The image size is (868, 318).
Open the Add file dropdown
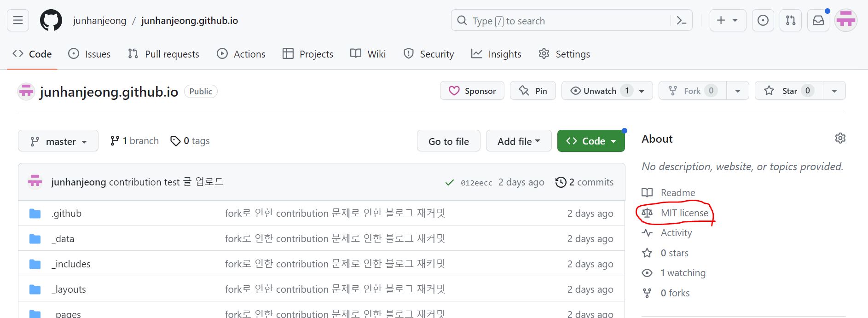coord(518,141)
